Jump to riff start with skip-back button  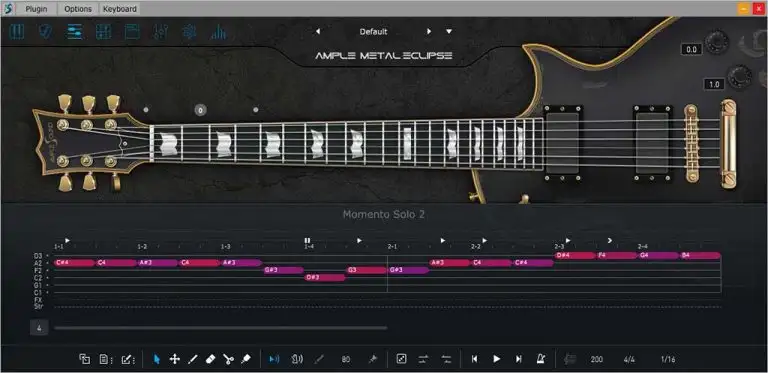[474, 359]
